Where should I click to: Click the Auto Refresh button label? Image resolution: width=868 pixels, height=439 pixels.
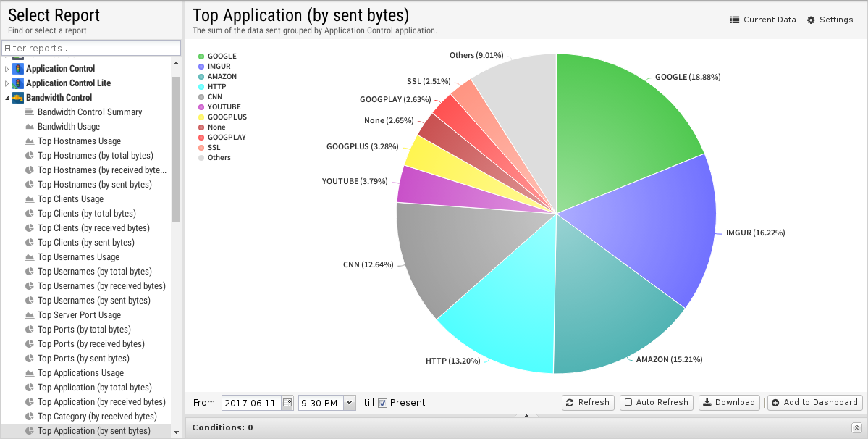(662, 403)
